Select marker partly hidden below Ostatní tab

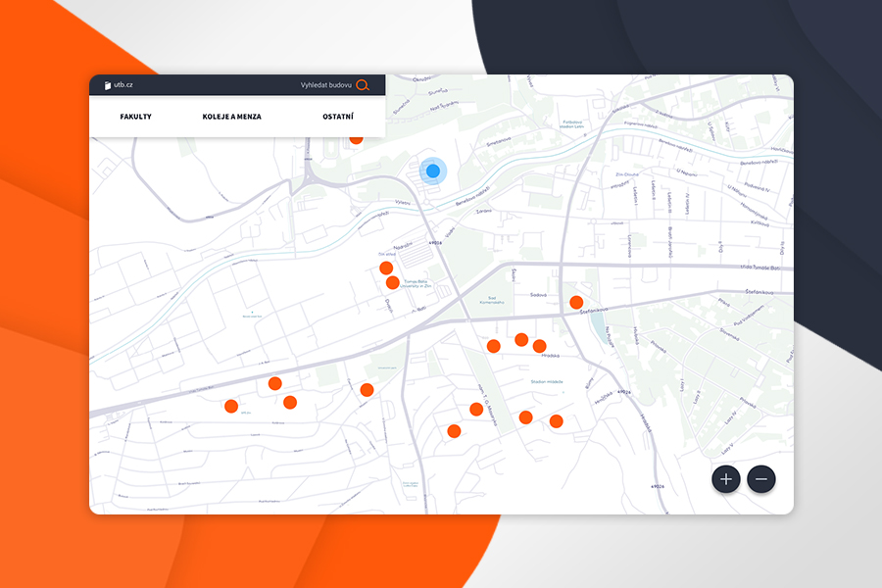click(x=357, y=139)
